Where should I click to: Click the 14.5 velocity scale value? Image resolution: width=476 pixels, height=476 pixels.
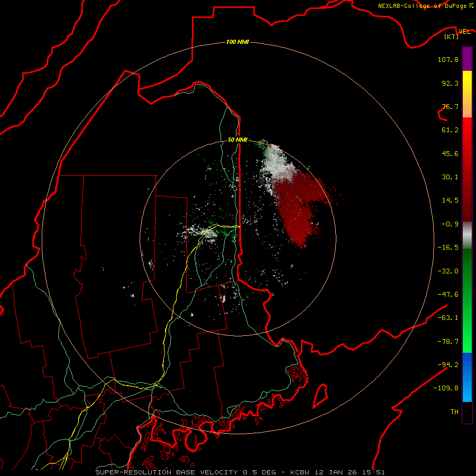pyautogui.click(x=450, y=200)
